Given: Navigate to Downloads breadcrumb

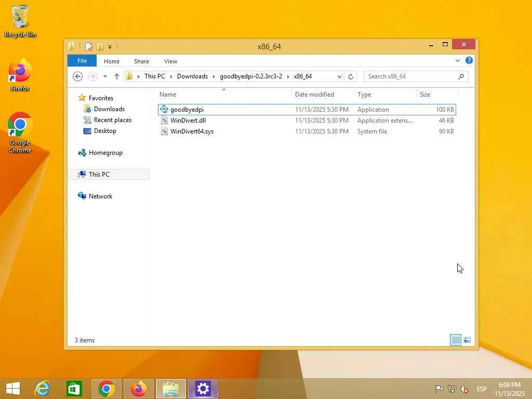Looking at the screenshot, I should (x=192, y=76).
